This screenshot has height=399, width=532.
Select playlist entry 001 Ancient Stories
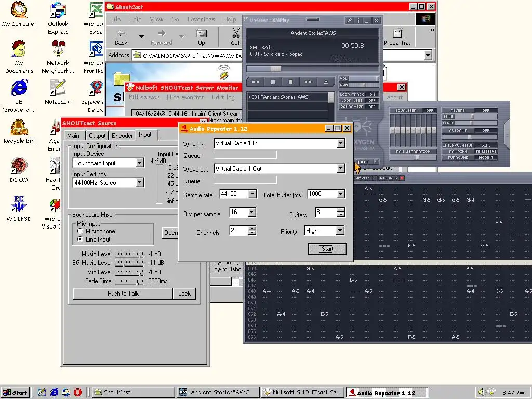click(x=288, y=97)
